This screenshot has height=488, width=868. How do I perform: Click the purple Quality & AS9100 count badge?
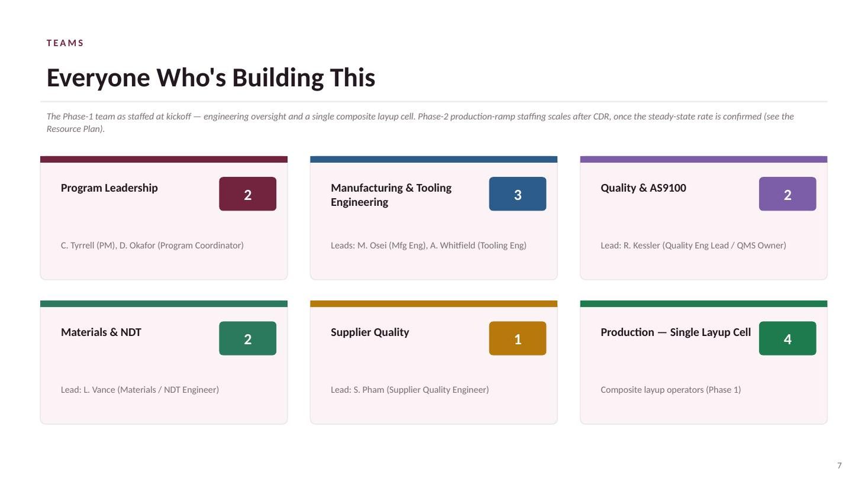click(787, 194)
